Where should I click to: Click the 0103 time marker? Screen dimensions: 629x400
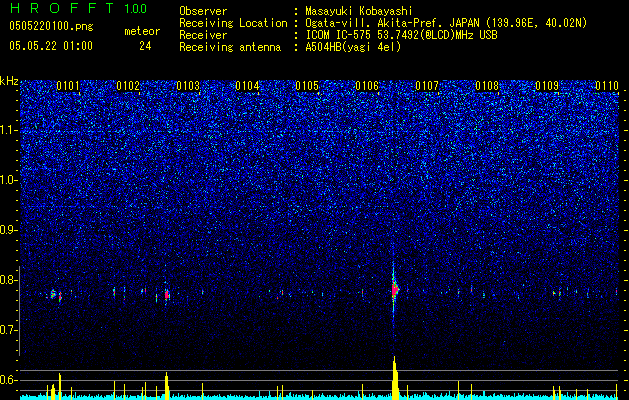[188, 86]
